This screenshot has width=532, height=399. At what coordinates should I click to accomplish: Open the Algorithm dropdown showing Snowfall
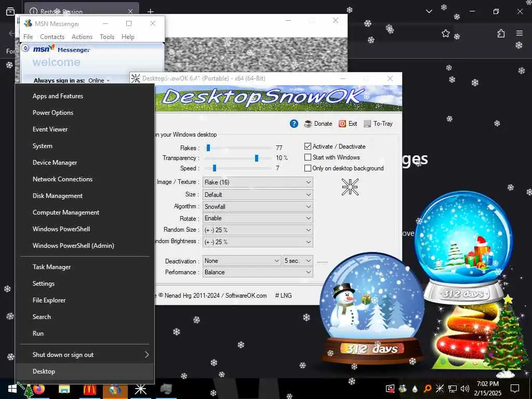(x=258, y=207)
